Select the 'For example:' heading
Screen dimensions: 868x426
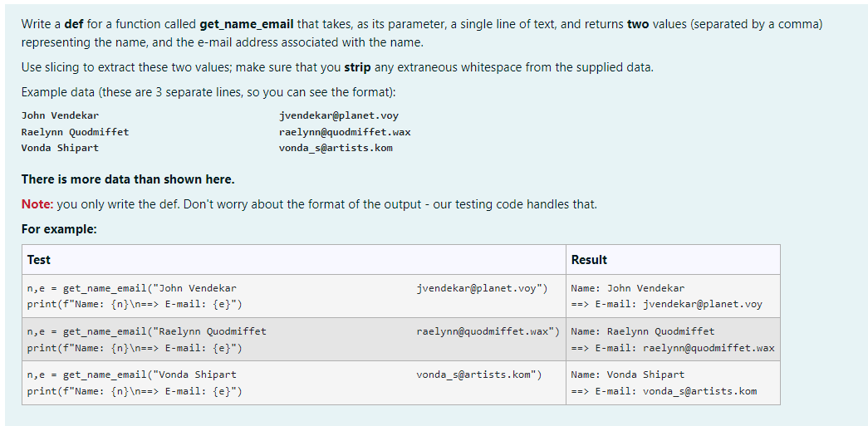pos(59,229)
